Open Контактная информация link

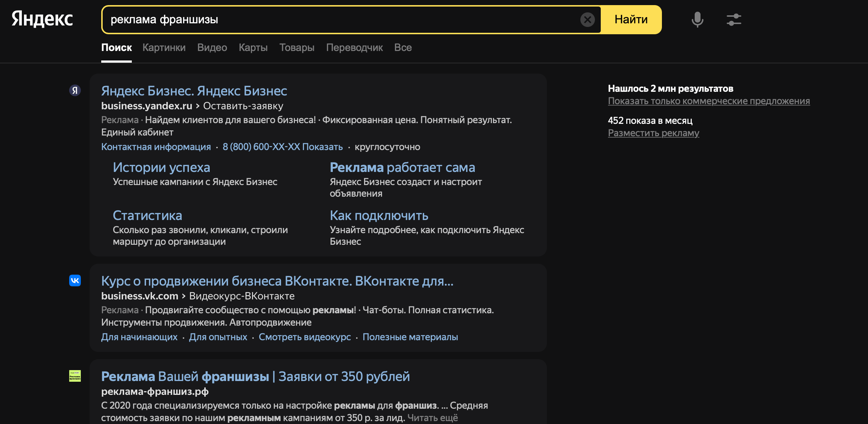click(x=156, y=147)
